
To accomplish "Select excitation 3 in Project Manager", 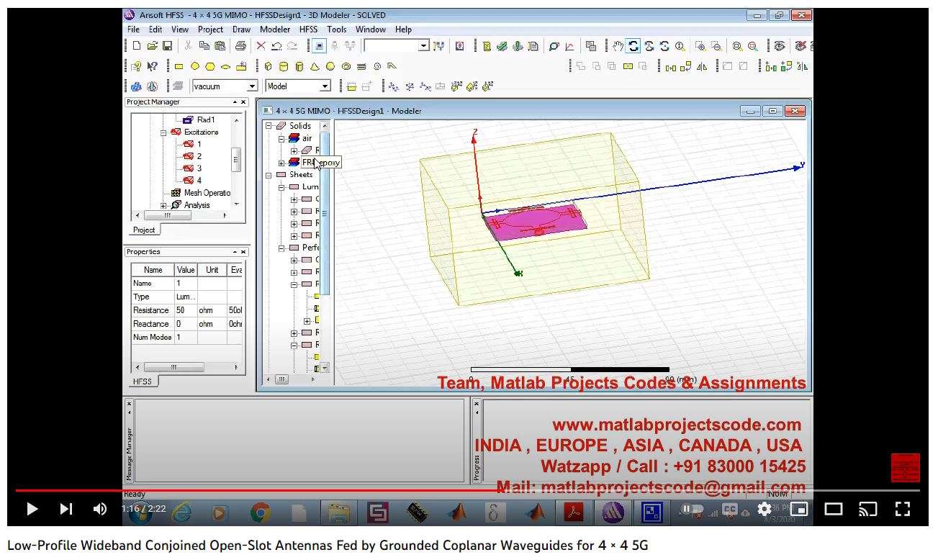I will pyautogui.click(x=199, y=168).
